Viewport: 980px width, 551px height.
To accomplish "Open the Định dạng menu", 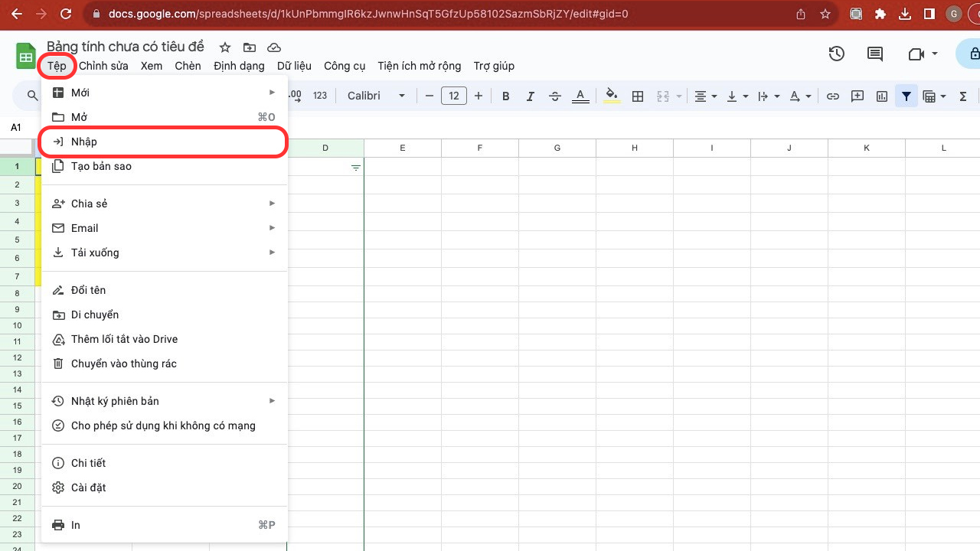I will 239,66.
